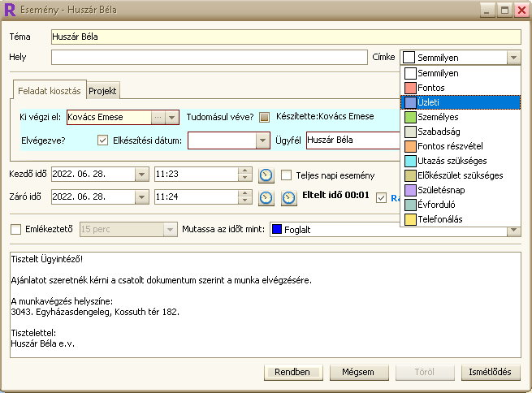Select the Feladat kiosztás tab

(50, 91)
